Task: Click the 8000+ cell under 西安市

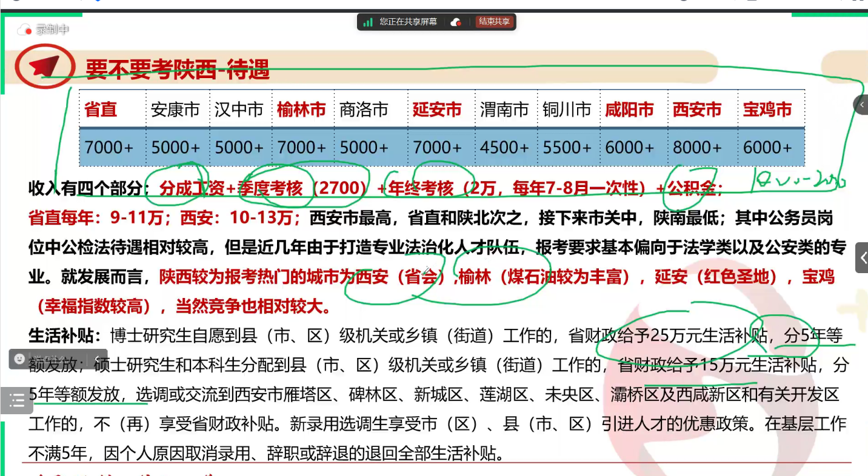Action: 696,147
